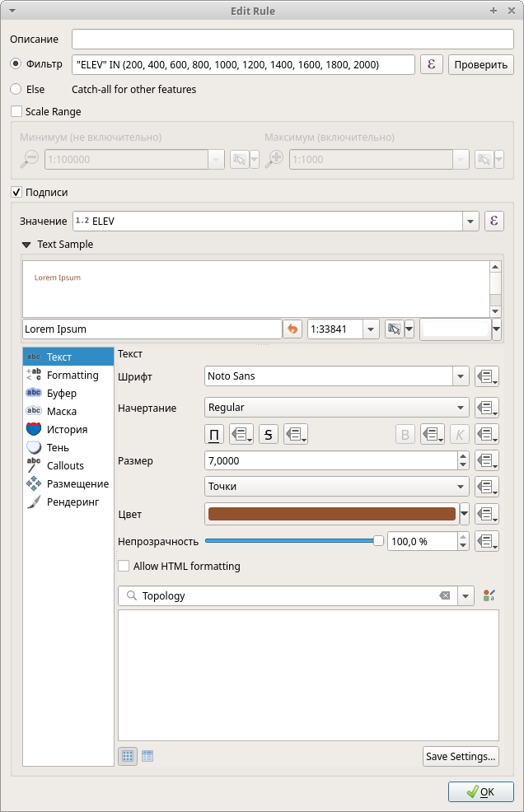
Task: Collapse the Text Sample section
Action: [x=27, y=245]
